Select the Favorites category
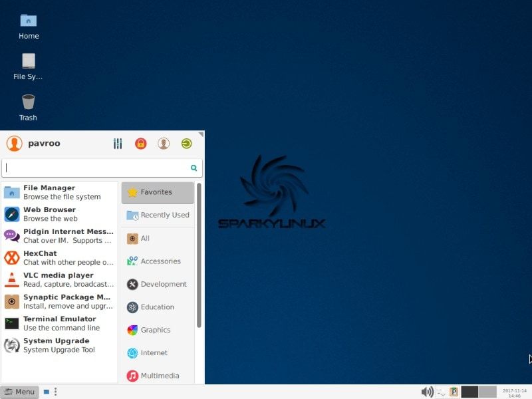Screen dimensions: 532x399 158,192
